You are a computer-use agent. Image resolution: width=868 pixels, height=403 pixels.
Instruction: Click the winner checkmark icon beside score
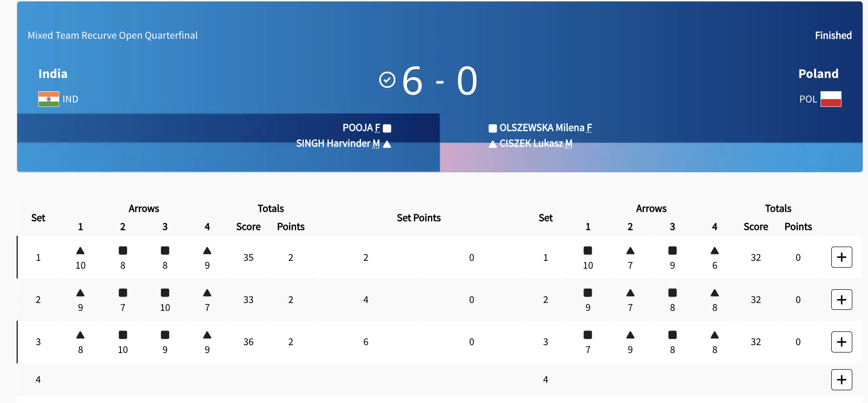(387, 79)
